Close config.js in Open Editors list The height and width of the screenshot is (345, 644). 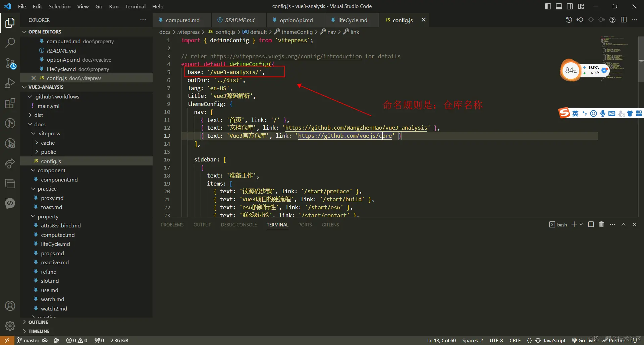[x=34, y=78]
